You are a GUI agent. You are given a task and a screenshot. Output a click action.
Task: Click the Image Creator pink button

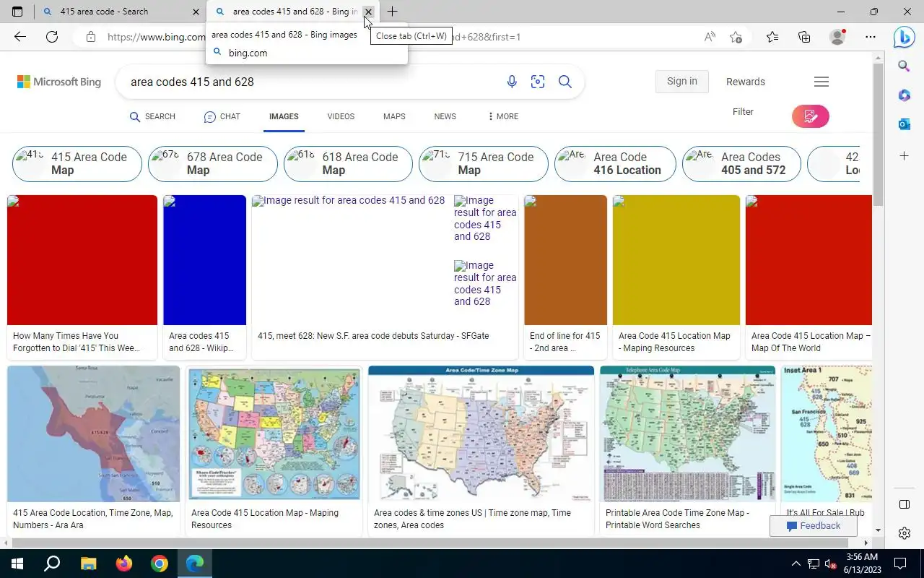810,116
